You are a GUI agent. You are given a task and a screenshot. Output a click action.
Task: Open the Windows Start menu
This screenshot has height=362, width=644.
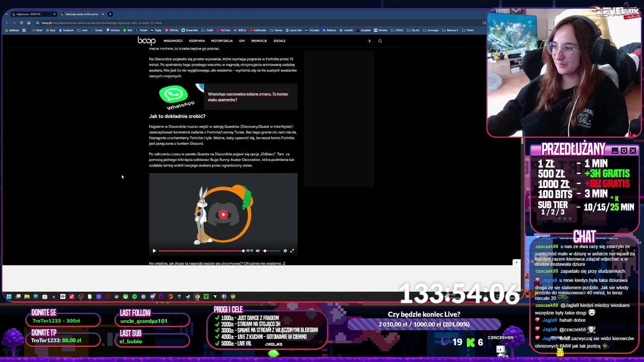coord(9,297)
